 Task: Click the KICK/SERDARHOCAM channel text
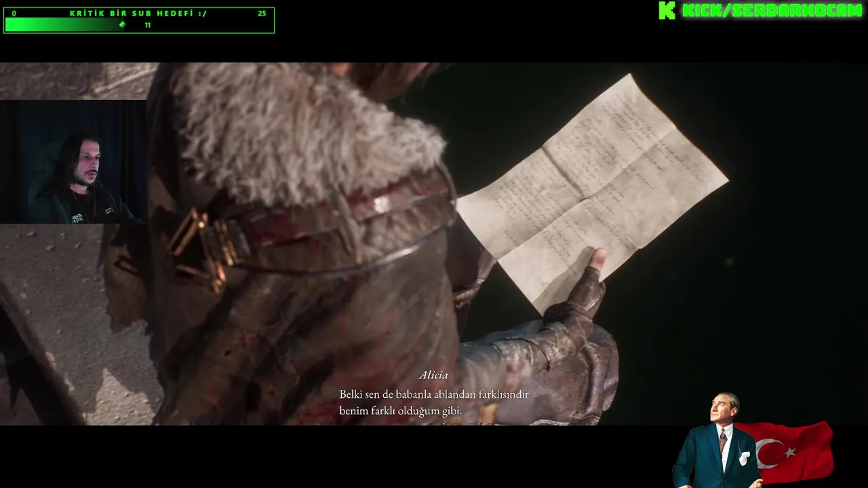[x=772, y=10]
